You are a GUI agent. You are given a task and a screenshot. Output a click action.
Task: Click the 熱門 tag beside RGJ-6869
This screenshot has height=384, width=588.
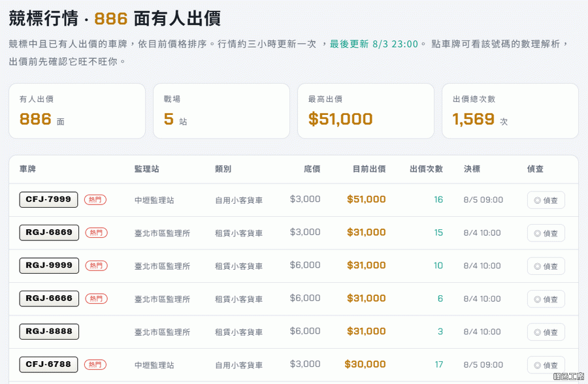(97, 233)
